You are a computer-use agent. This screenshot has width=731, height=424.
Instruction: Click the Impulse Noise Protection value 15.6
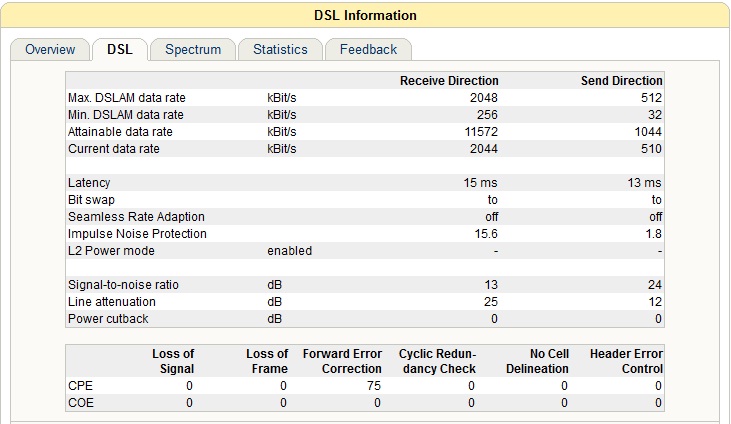(486, 234)
